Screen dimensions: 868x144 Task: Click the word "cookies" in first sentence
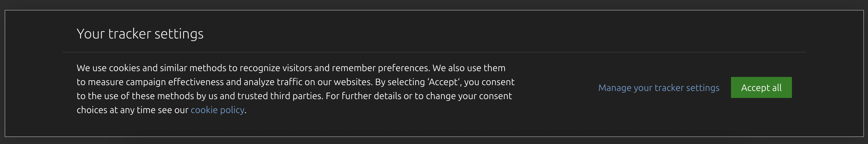[124, 68]
